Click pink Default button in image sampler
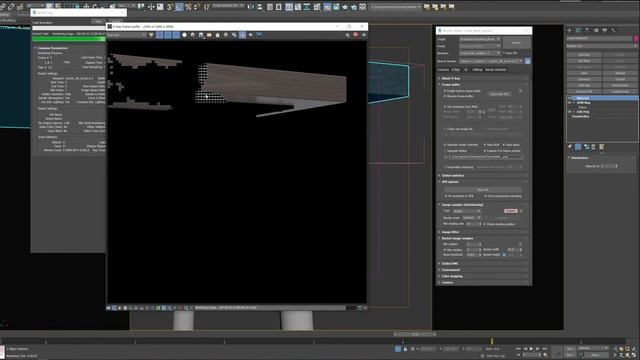The width and height of the screenshot is (640, 360). coord(511,211)
